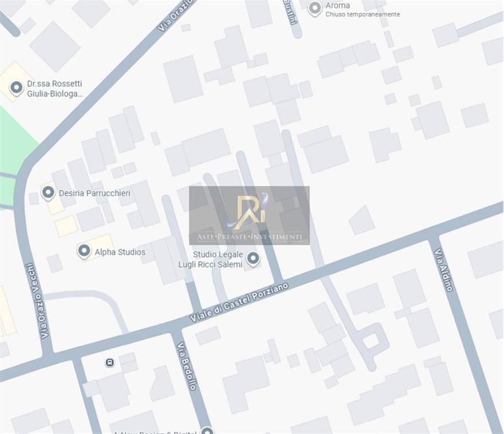The height and width of the screenshot is (434, 504).
Task: Select the Studio Legale Lugli Ricci Salemi pin
Action: (253, 259)
